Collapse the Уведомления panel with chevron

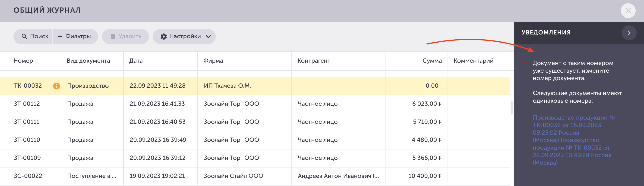(629, 33)
